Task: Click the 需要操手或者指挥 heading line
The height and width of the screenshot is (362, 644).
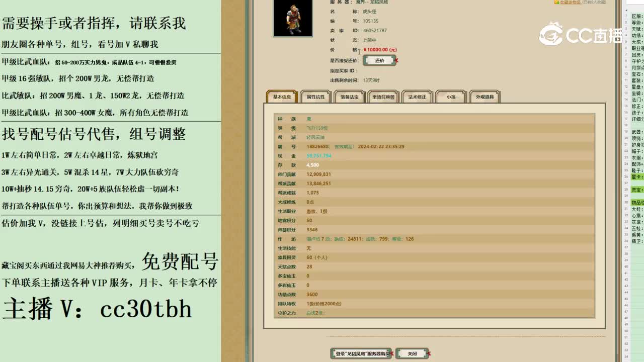Action: 94,23
